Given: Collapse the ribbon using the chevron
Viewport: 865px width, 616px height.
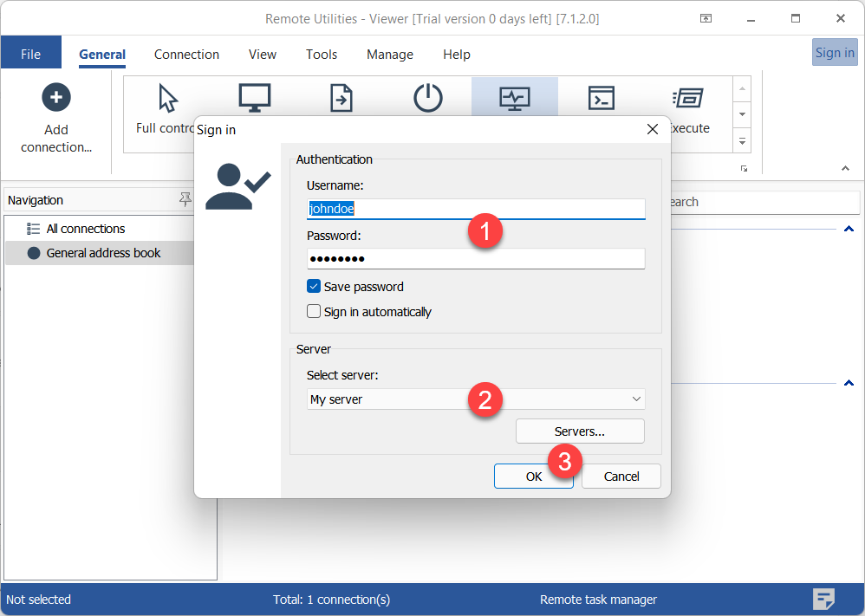Looking at the screenshot, I should click(845, 168).
